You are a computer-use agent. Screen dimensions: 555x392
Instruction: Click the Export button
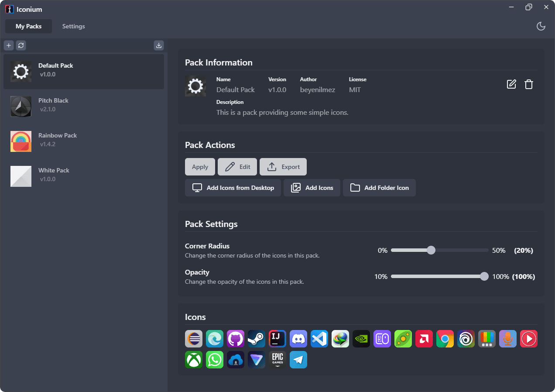click(x=283, y=167)
